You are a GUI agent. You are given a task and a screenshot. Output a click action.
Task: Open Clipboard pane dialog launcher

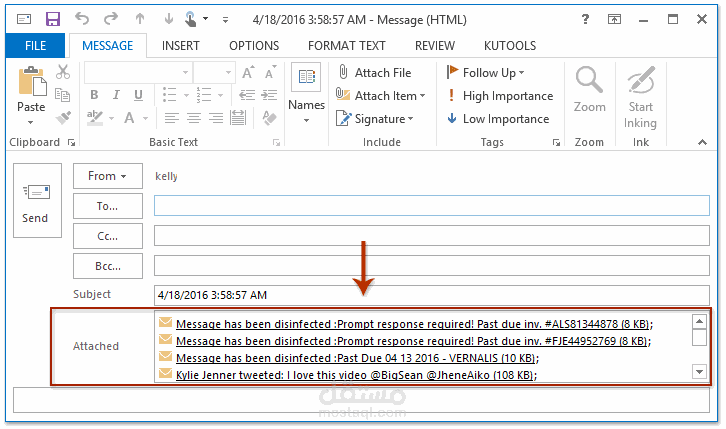click(71, 143)
